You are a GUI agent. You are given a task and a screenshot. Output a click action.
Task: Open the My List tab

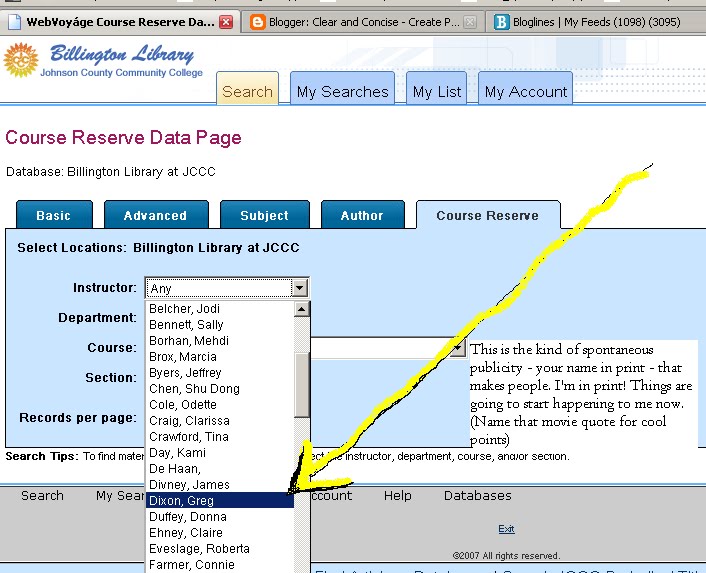point(437,89)
